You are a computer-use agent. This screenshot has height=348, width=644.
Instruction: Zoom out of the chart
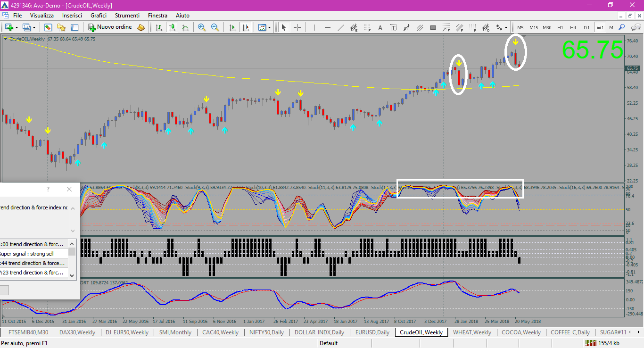tap(215, 27)
